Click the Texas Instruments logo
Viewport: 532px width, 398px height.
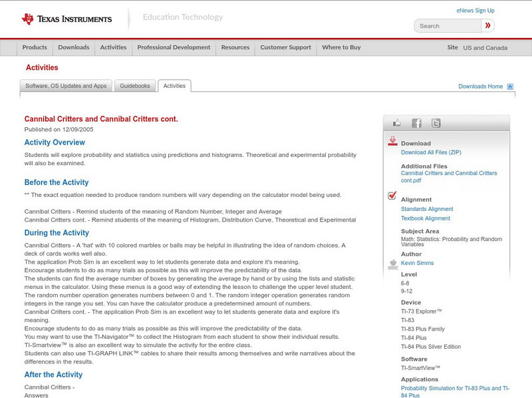tap(67, 19)
